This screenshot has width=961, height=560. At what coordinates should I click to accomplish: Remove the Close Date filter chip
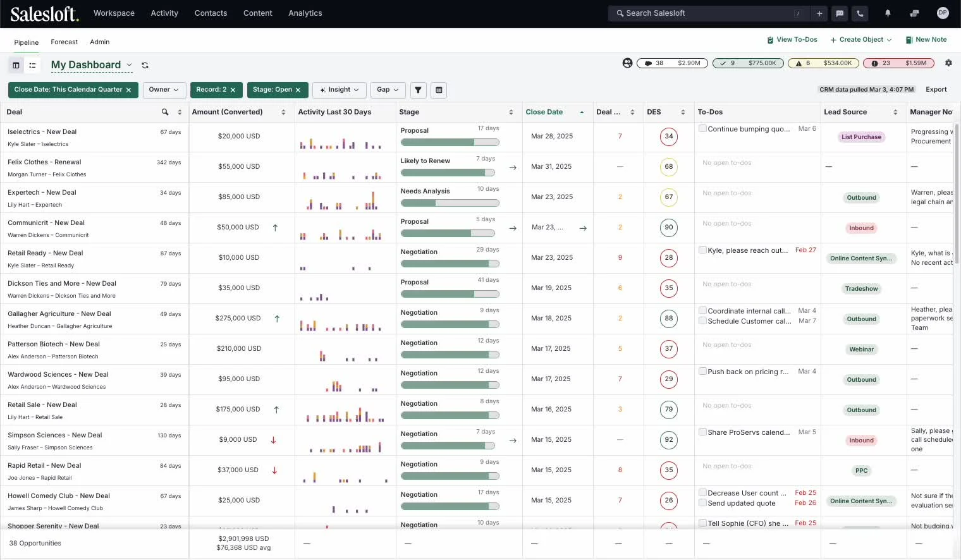[x=128, y=90]
